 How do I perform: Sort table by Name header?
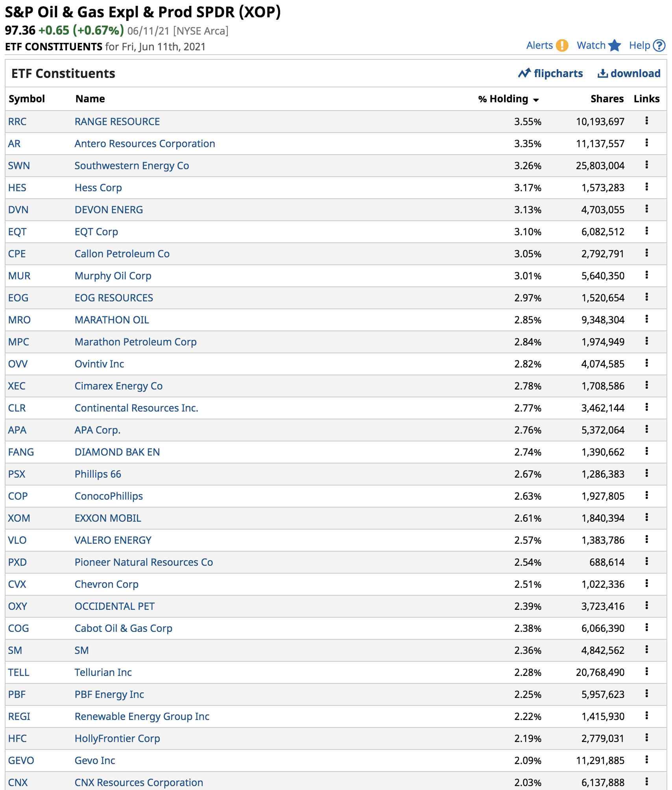click(90, 99)
